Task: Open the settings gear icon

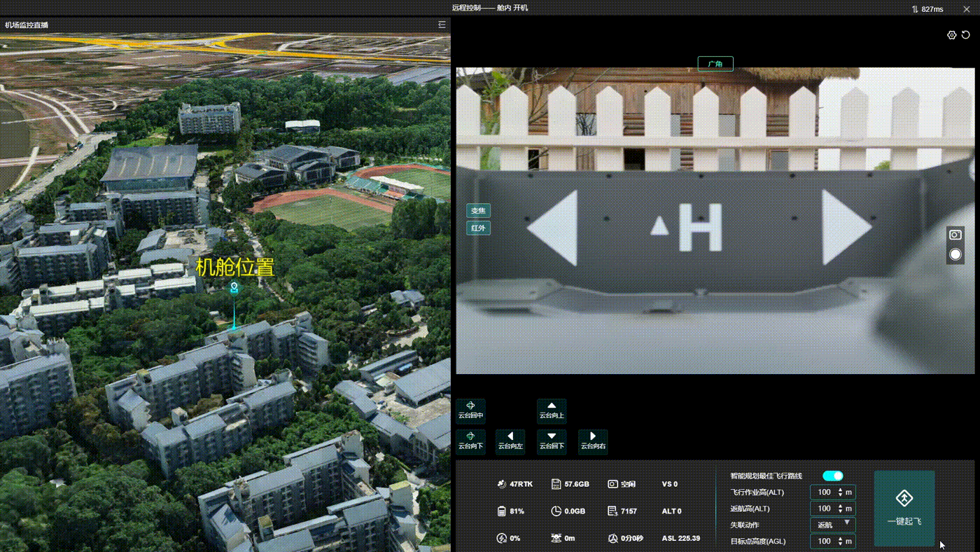Action: click(951, 35)
